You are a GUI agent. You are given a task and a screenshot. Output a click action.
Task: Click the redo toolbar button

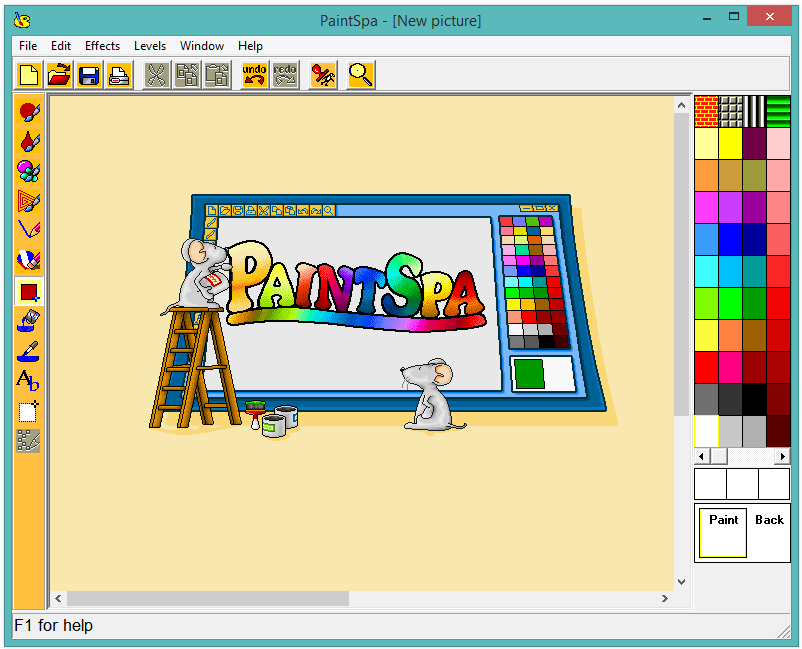click(285, 75)
